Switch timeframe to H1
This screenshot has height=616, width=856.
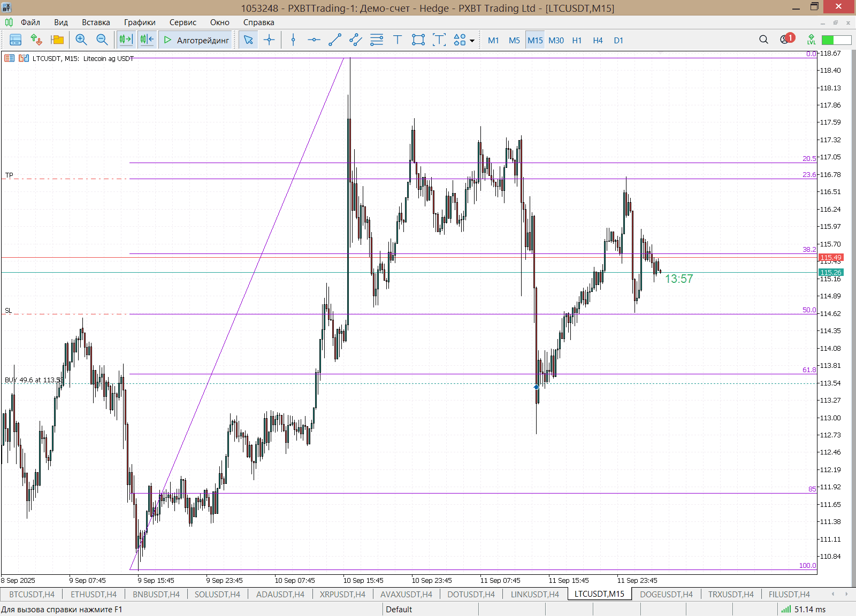pos(577,41)
